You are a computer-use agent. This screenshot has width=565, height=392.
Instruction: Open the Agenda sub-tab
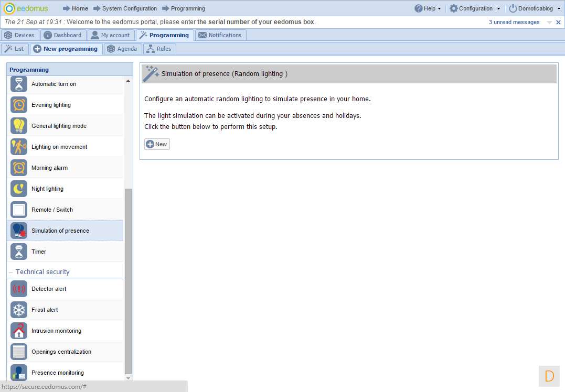pos(123,49)
